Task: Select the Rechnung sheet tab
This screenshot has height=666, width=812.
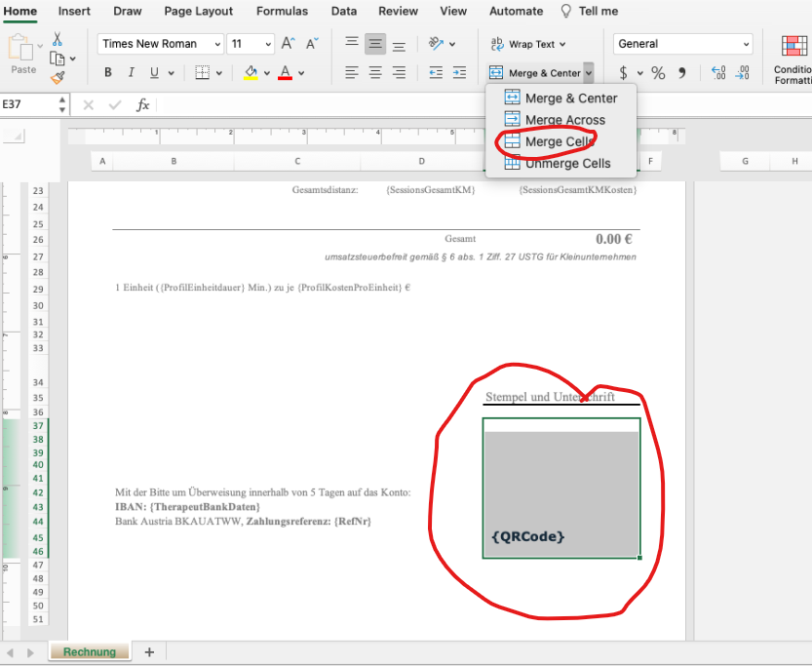Action: 90,651
